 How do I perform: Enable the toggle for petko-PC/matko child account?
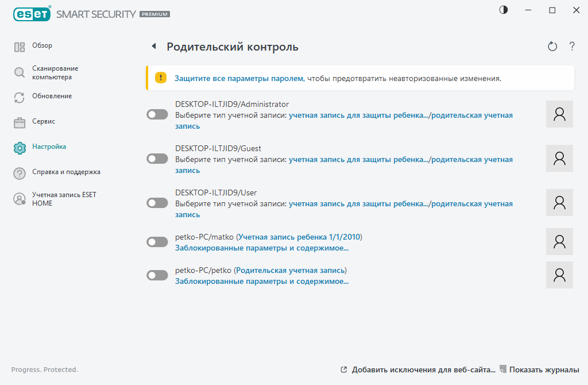[x=157, y=242]
